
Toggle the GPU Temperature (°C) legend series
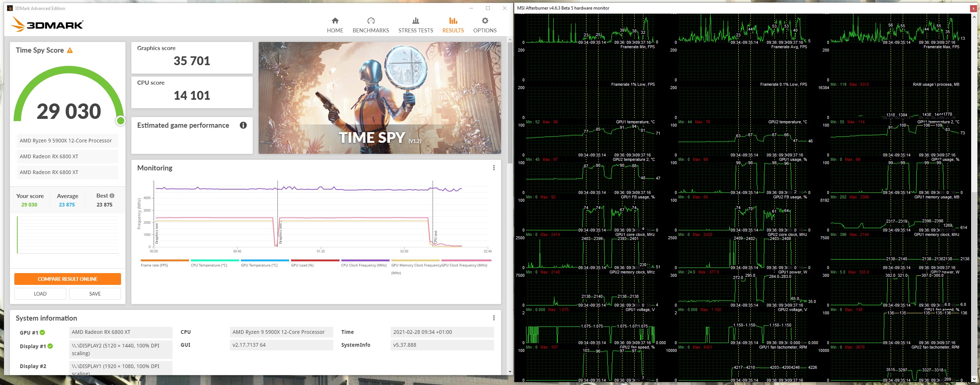click(x=265, y=263)
